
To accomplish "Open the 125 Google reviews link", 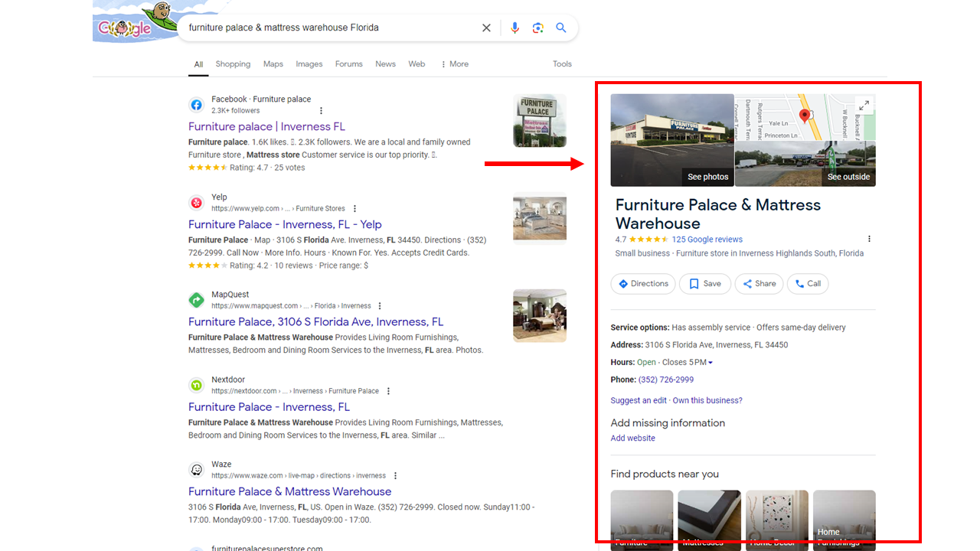I will pyautogui.click(x=707, y=240).
